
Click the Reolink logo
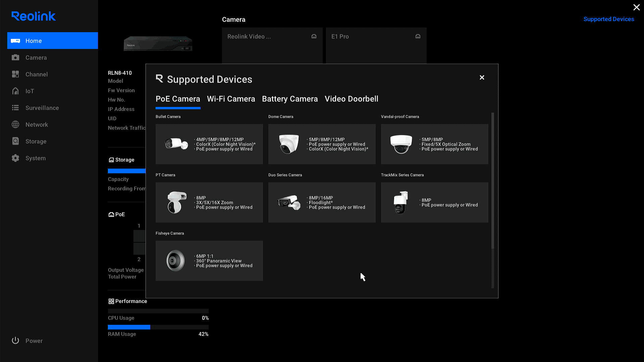point(34,16)
